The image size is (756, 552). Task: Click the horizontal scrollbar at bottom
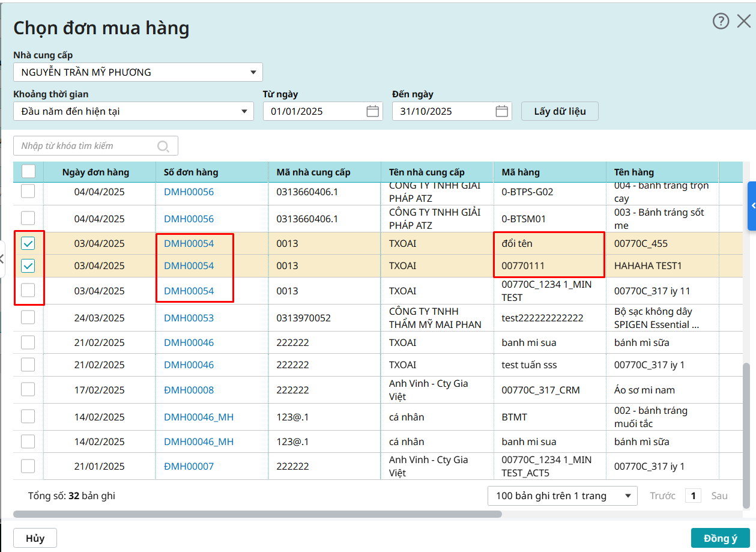pos(257,514)
